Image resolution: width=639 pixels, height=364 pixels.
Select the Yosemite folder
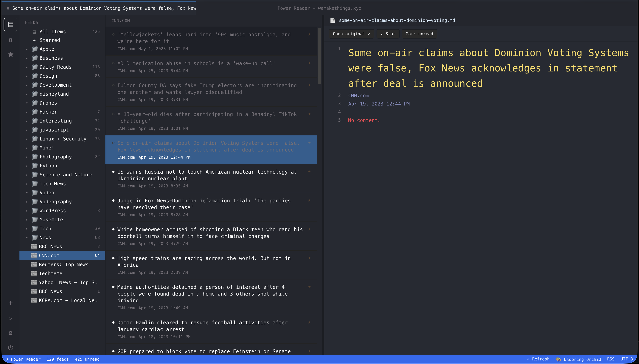coord(62,219)
